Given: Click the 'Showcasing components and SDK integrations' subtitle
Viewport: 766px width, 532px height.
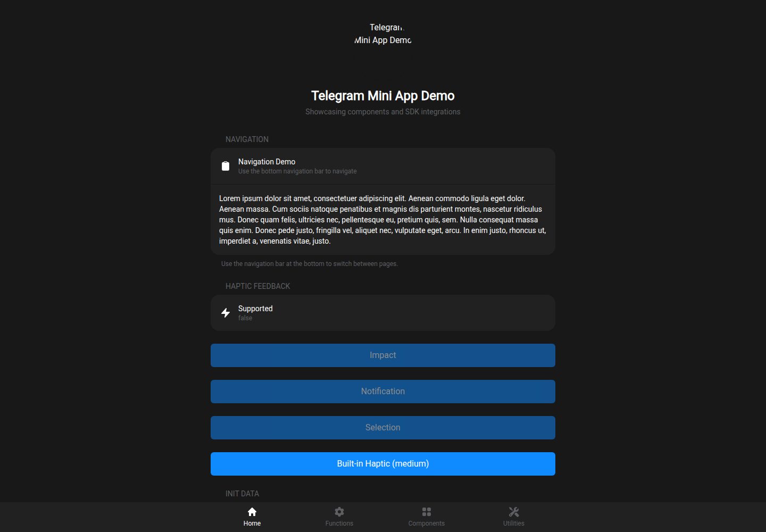Looking at the screenshot, I should pyautogui.click(x=383, y=112).
